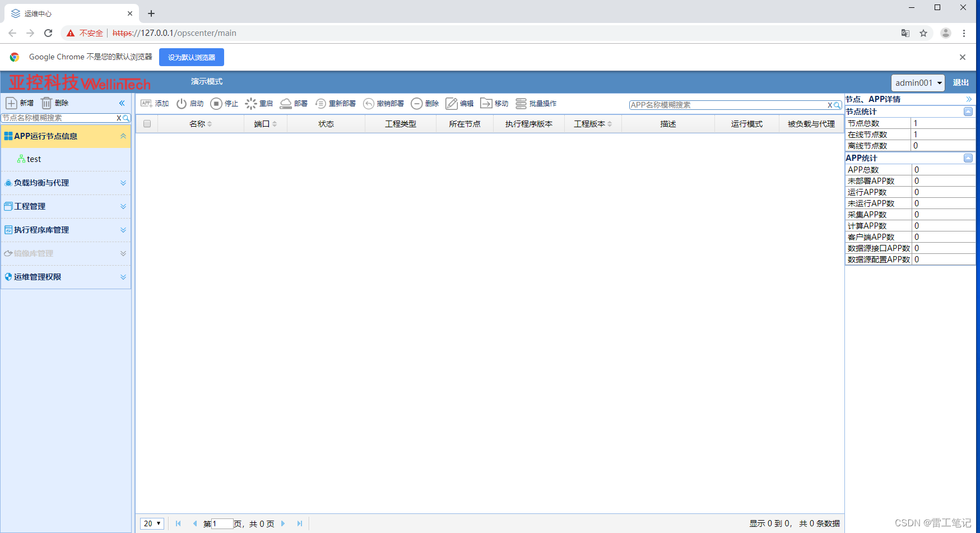Collapse the 节点统计 panel
This screenshot has height=533, width=980.
(x=968, y=112)
